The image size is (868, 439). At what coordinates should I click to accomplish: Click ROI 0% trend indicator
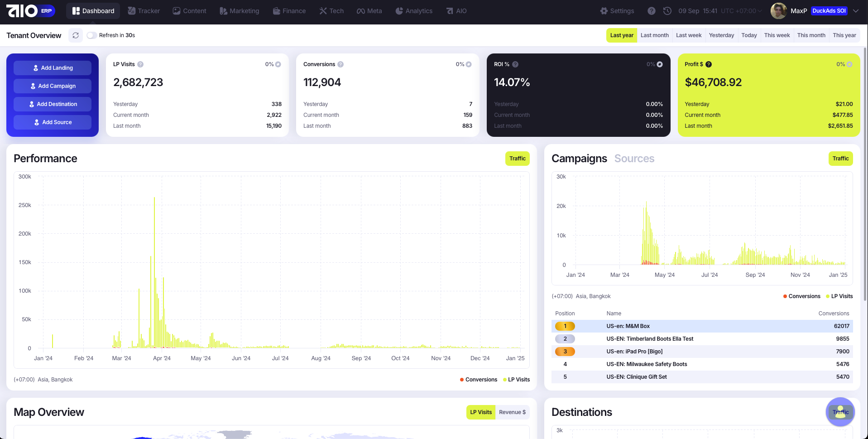(x=655, y=64)
